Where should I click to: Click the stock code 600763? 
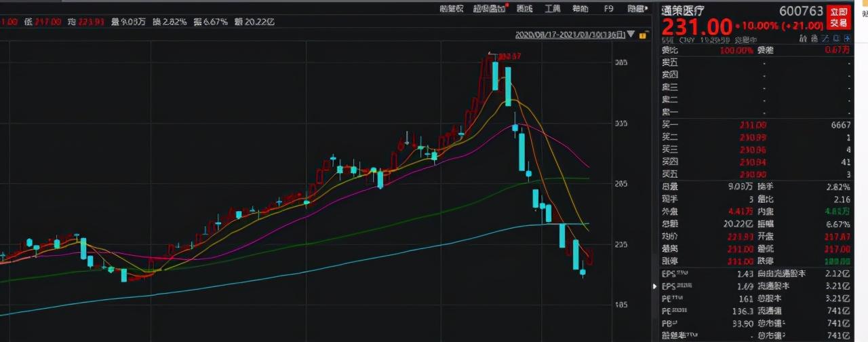pyautogui.click(x=802, y=11)
